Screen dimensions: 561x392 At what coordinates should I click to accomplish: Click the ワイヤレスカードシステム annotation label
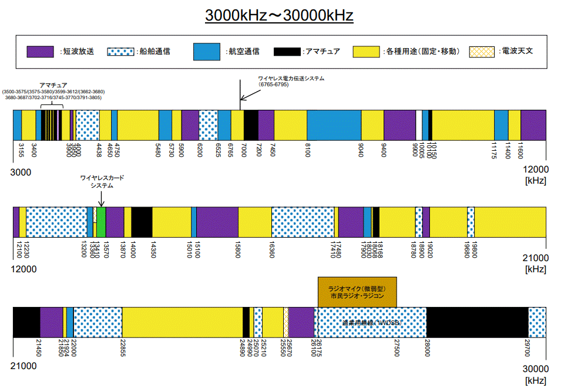pos(102,181)
